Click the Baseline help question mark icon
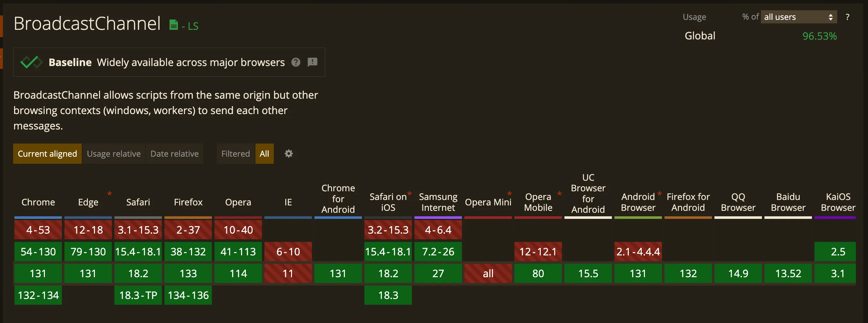The width and height of the screenshot is (868, 323). coord(296,62)
